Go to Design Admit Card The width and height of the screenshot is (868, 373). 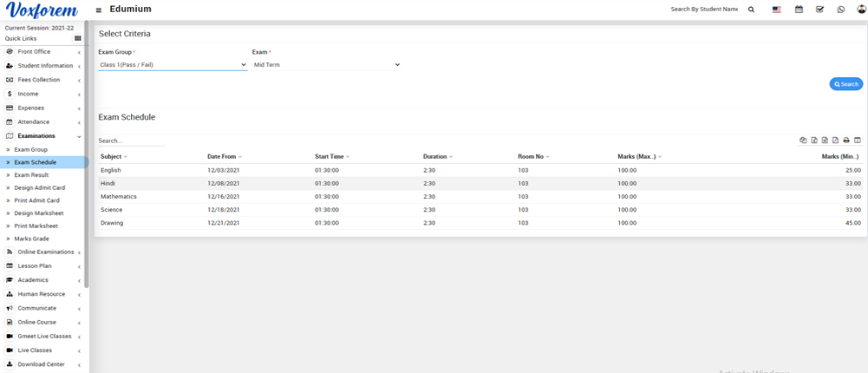(39, 187)
